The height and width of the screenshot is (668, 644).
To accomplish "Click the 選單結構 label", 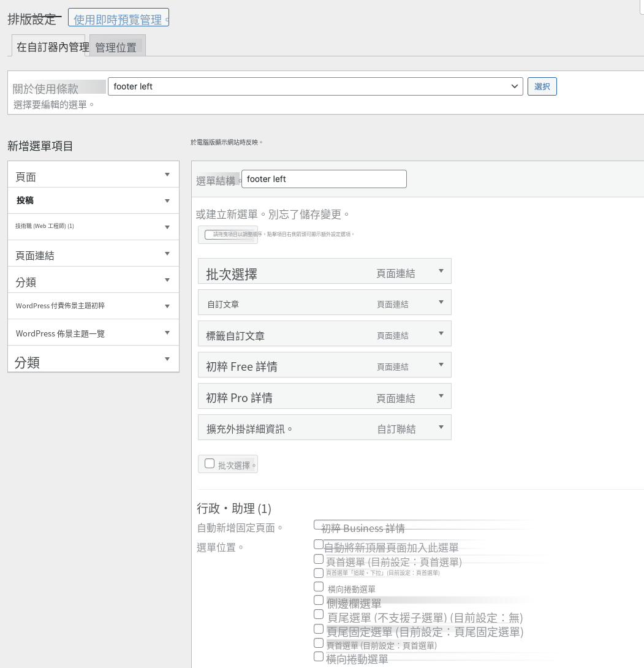I will tap(216, 181).
